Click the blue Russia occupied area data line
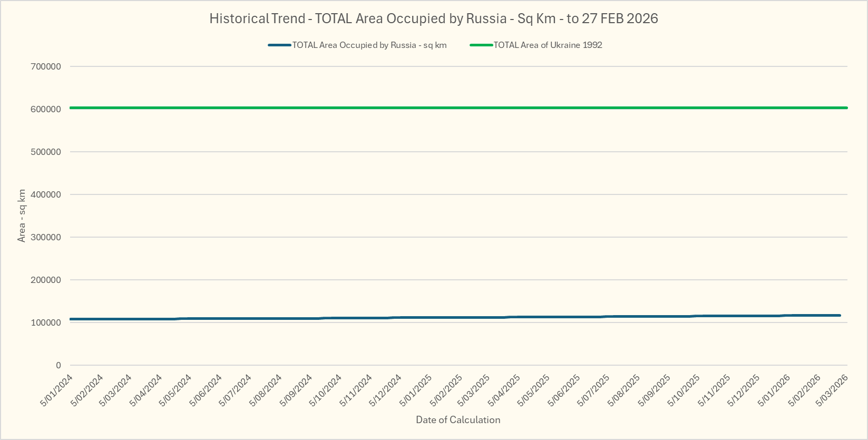Image resolution: width=868 pixels, height=440 pixels. pos(459,318)
